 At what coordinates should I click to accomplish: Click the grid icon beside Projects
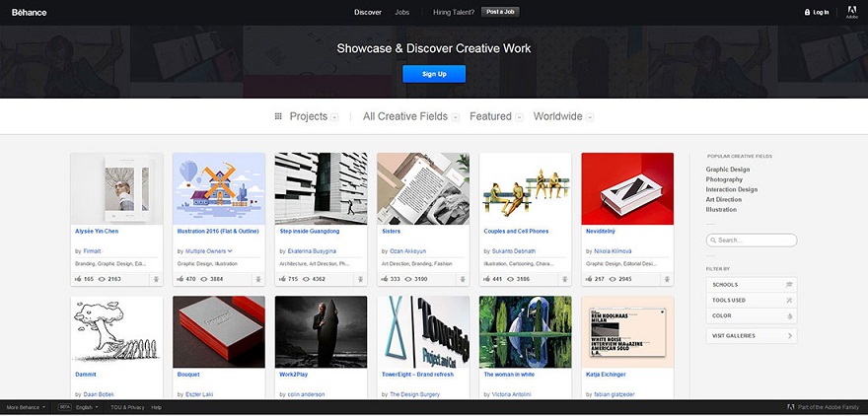coord(278,116)
